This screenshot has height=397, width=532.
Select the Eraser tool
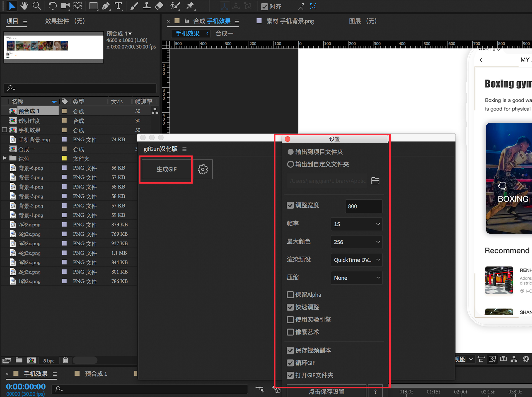pyautogui.click(x=159, y=6)
